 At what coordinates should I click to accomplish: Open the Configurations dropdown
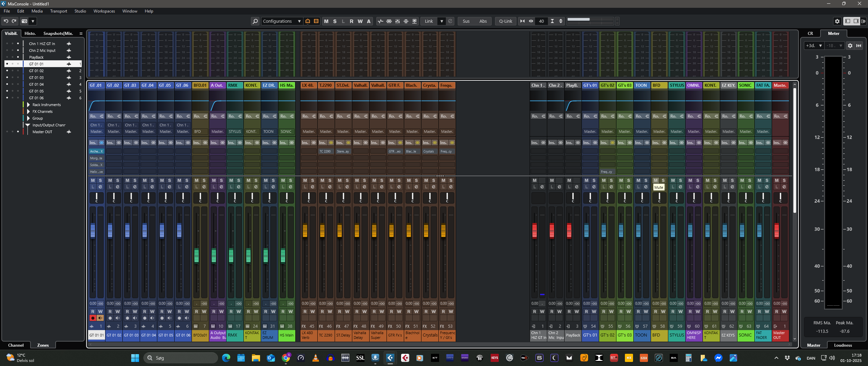[x=282, y=21]
